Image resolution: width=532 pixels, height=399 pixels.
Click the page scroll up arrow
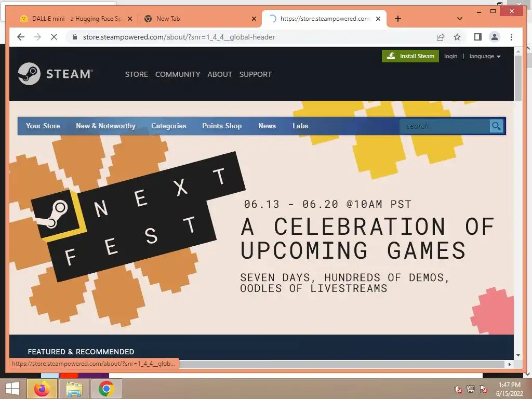pos(518,51)
